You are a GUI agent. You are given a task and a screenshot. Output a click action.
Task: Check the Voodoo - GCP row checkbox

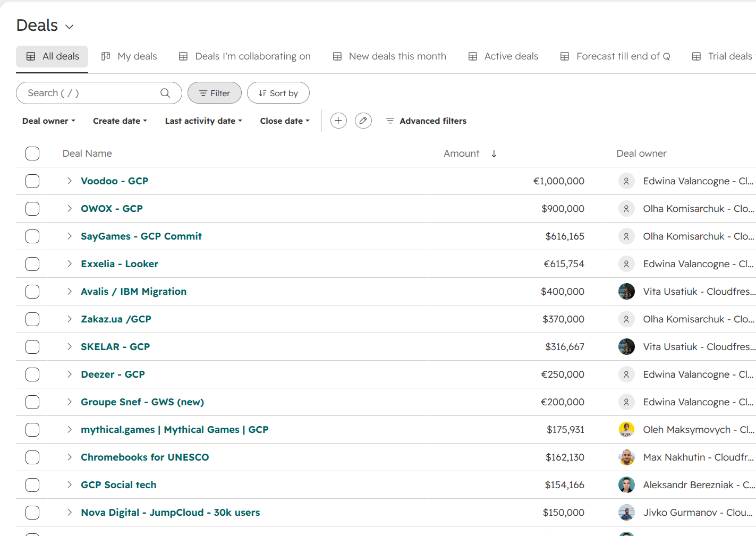point(32,181)
